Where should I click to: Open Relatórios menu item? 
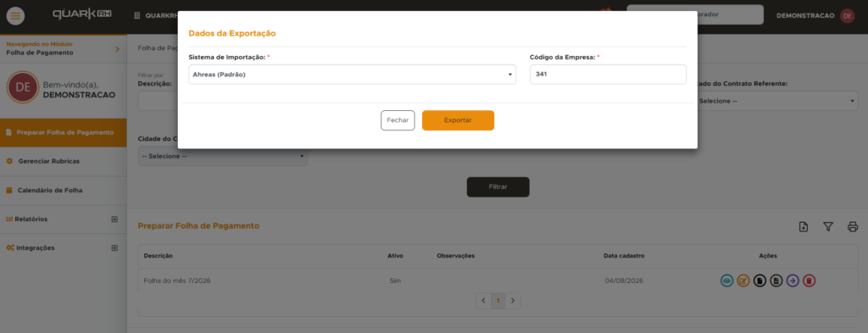pos(63,219)
